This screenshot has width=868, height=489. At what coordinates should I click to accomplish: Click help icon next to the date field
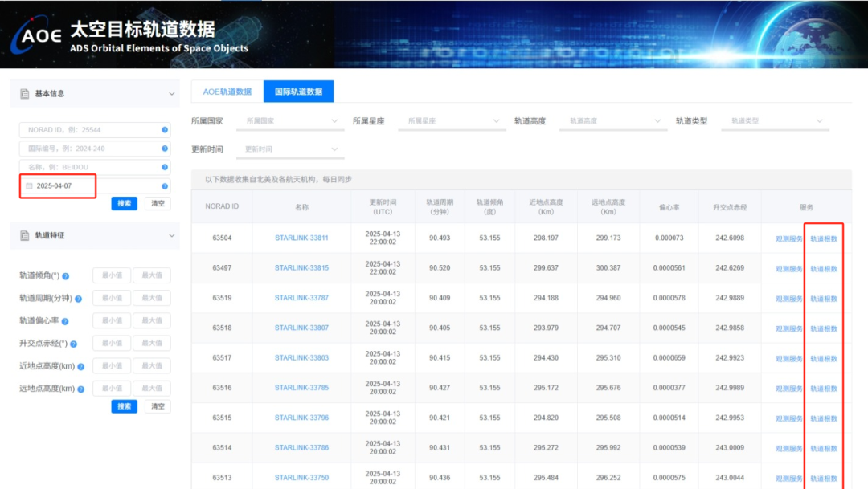[x=165, y=185]
